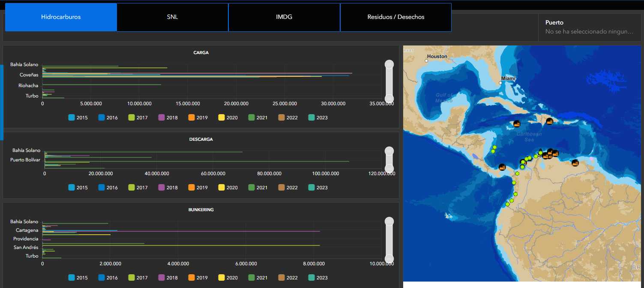Click Bahía Solano label in the DESCARGA chart

pos(27,151)
